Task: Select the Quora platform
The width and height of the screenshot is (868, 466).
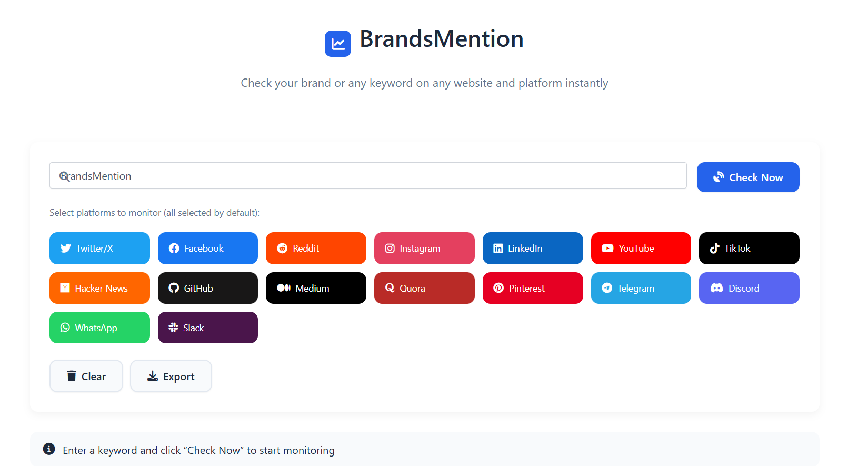Action: pos(424,288)
